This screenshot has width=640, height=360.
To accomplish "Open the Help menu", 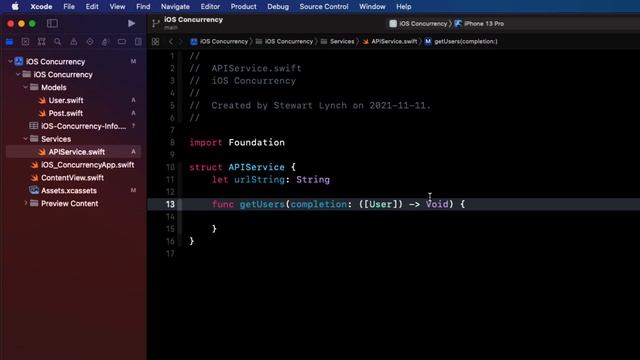I will 404,7.
